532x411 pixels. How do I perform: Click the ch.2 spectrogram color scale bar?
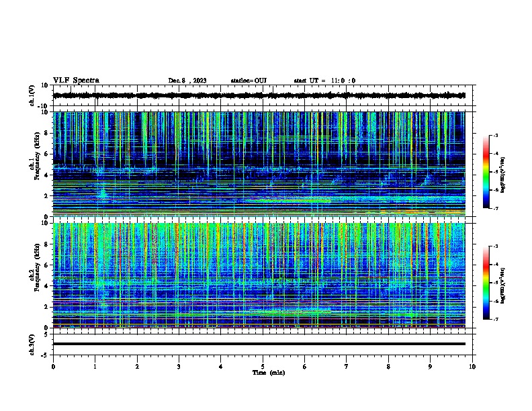pos(486,283)
